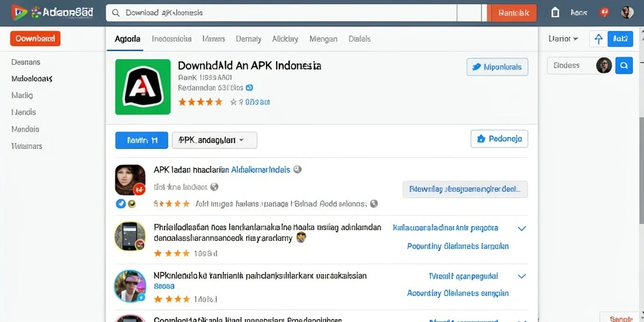Open the user profile avatar in header
Image resolution: width=644 pixels, height=322 pixels.
tap(627, 13)
